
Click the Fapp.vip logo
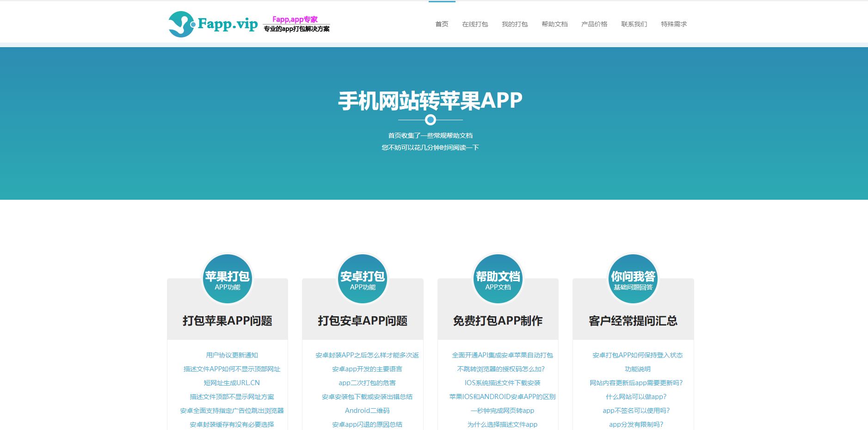(x=249, y=24)
